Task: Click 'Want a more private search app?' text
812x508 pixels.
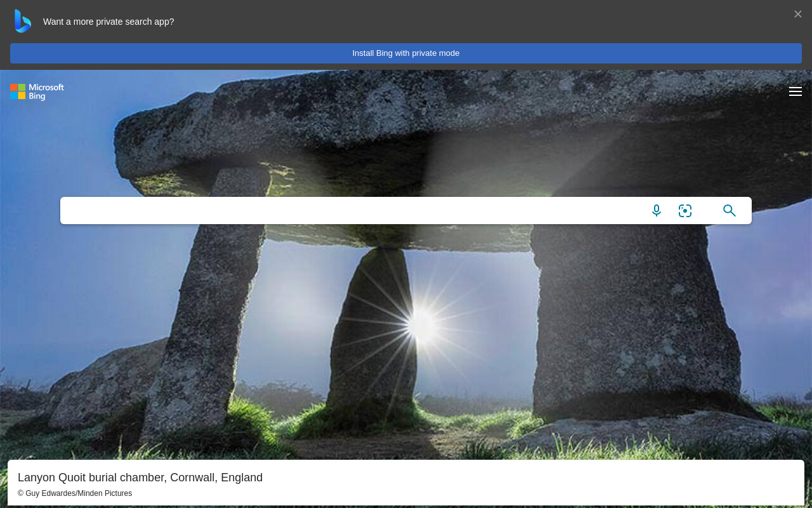Action: click(108, 22)
